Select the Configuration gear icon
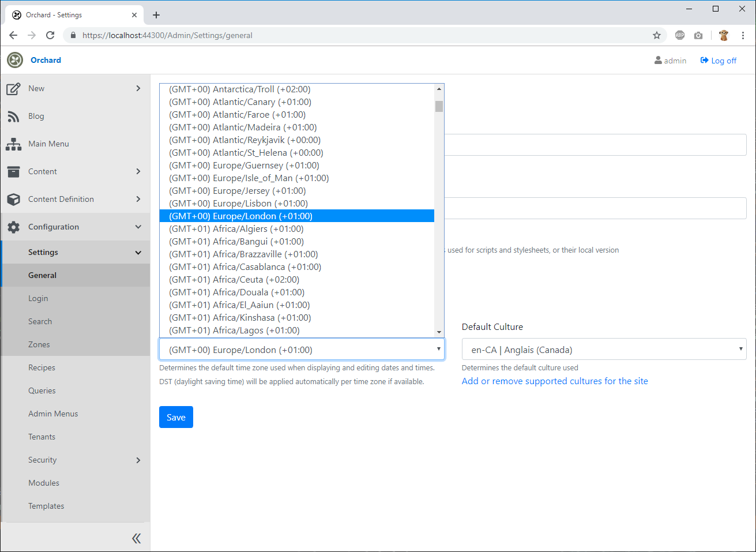Image resolution: width=756 pixels, height=552 pixels. tap(13, 227)
